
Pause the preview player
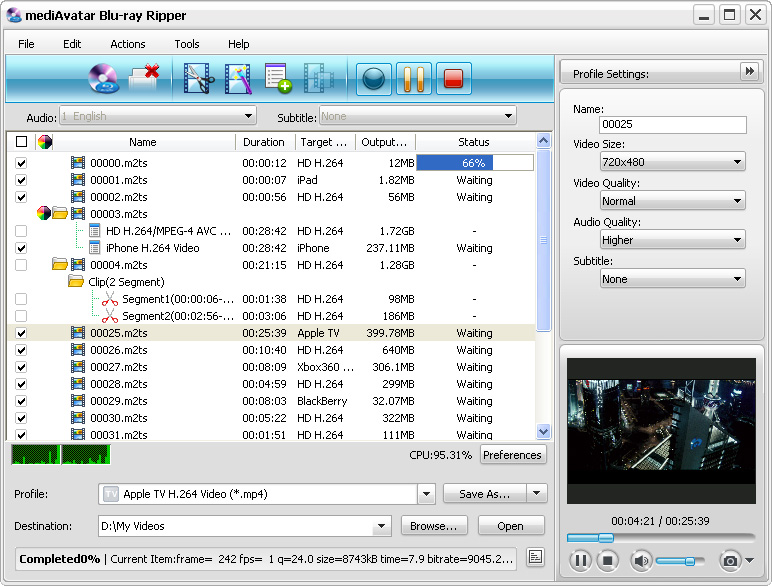[580, 560]
